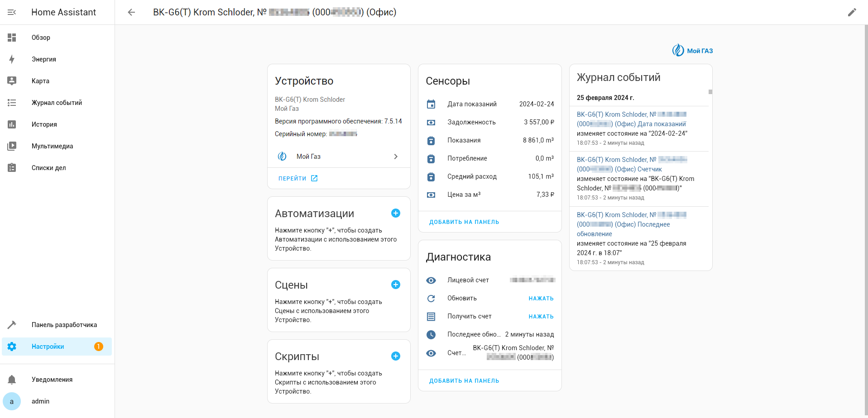The height and width of the screenshot is (418, 868).
Task: Click clock icon of Последнее обновление
Action: coord(431,334)
